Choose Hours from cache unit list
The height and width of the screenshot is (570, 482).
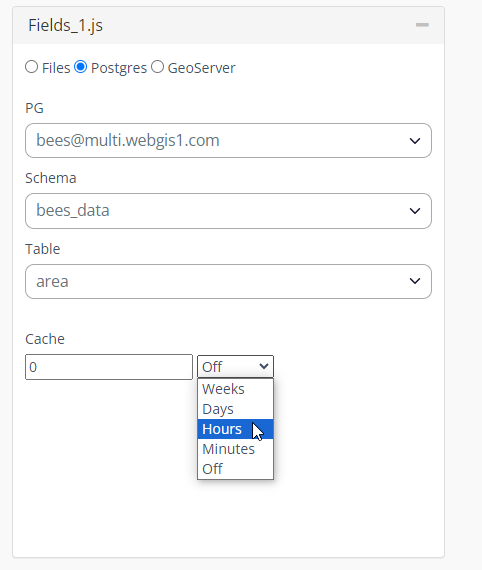[236, 429]
